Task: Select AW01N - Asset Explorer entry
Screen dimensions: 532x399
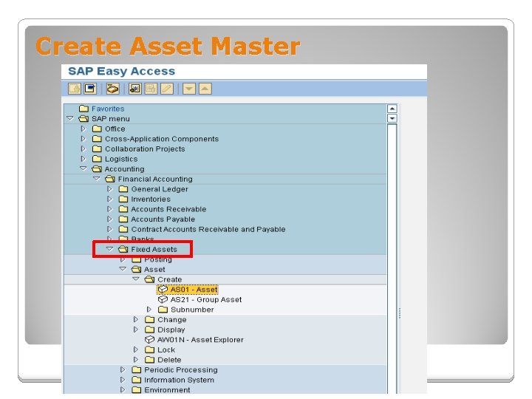Action: [200, 340]
